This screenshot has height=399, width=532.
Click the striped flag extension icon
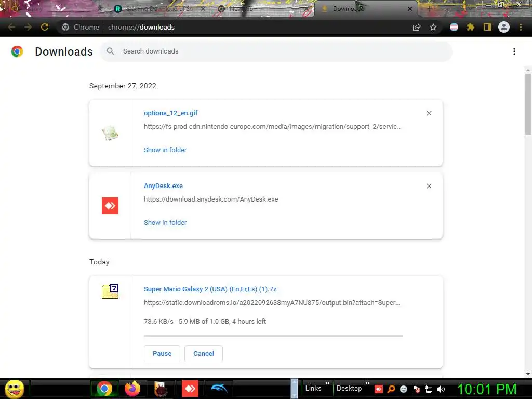click(x=454, y=27)
